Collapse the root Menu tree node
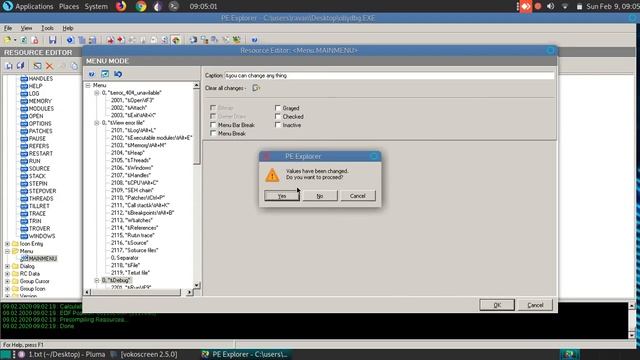The width and height of the screenshot is (640, 360). pos(88,85)
